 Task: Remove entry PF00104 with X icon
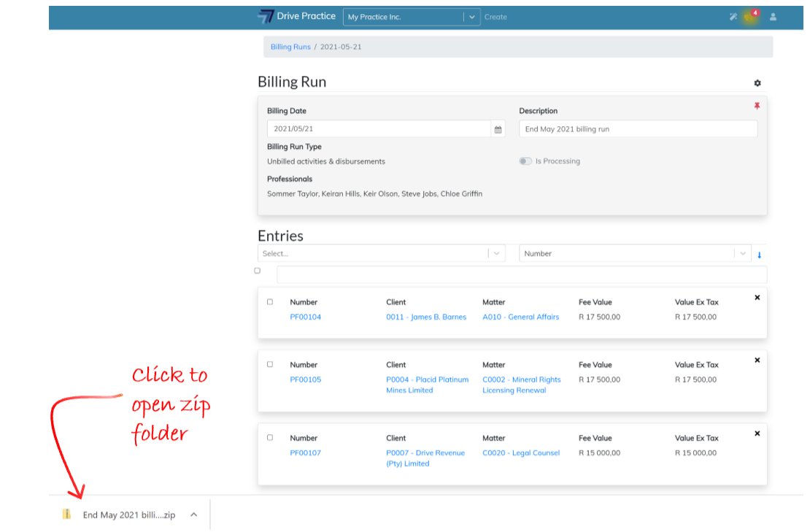point(757,298)
